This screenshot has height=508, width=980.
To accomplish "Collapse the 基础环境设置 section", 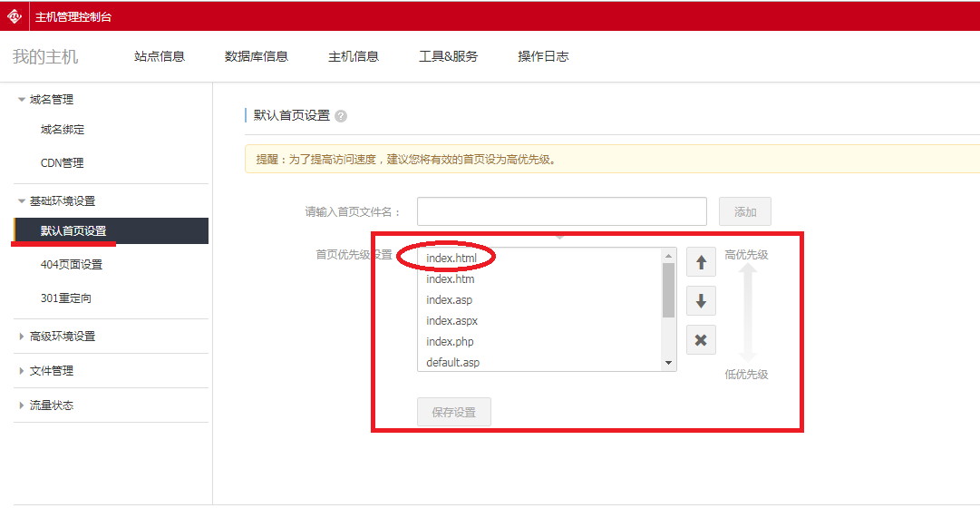I will tap(22, 200).
